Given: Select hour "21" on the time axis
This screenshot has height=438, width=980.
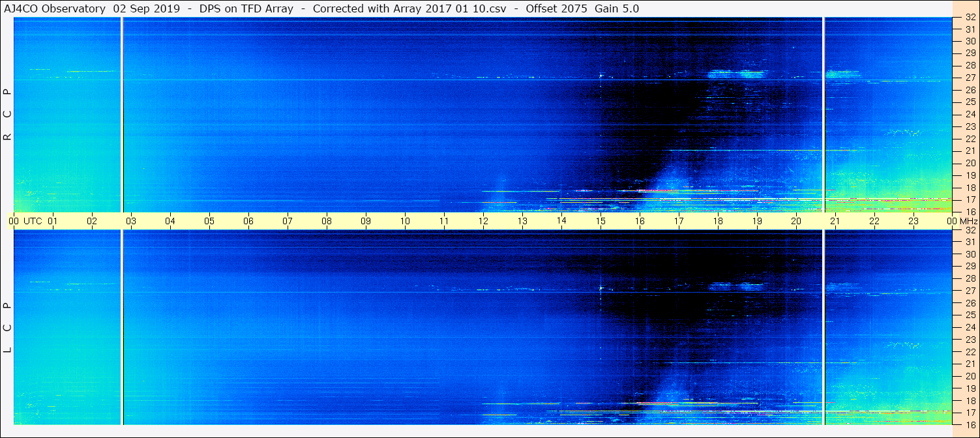Looking at the screenshot, I should click(835, 221).
